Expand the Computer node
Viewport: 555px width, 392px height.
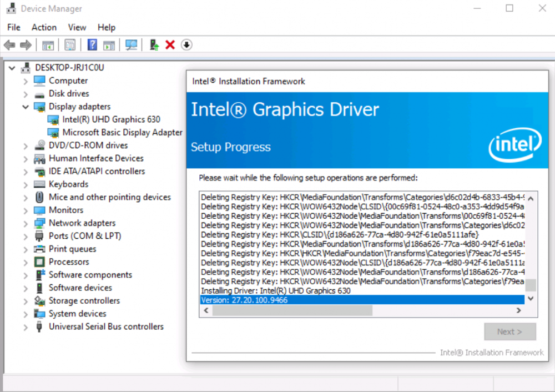pos(26,81)
